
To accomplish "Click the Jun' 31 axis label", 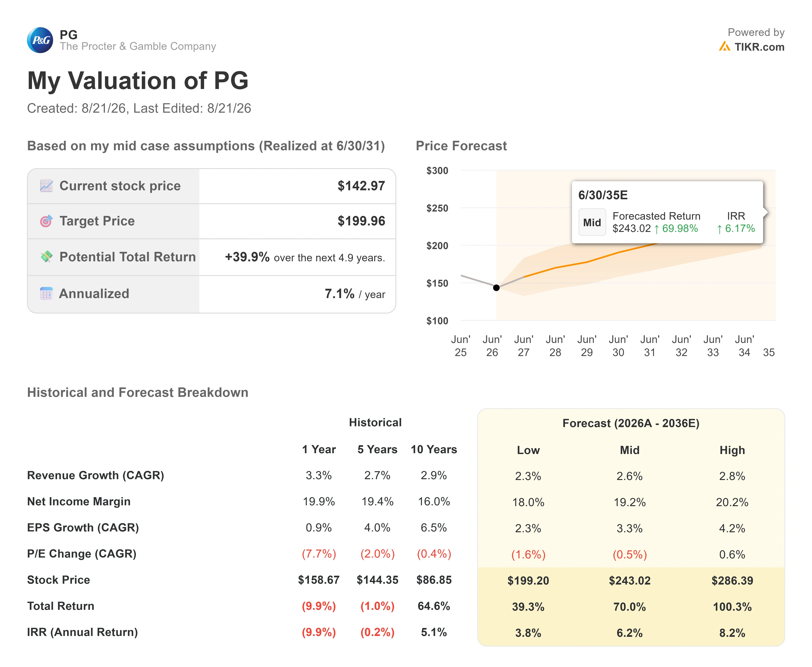I will [x=650, y=346].
